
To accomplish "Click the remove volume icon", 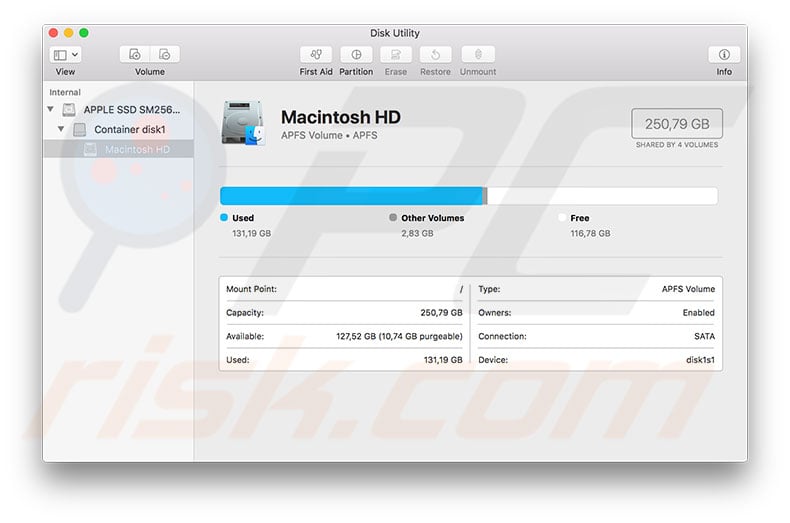I will click(165, 54).
